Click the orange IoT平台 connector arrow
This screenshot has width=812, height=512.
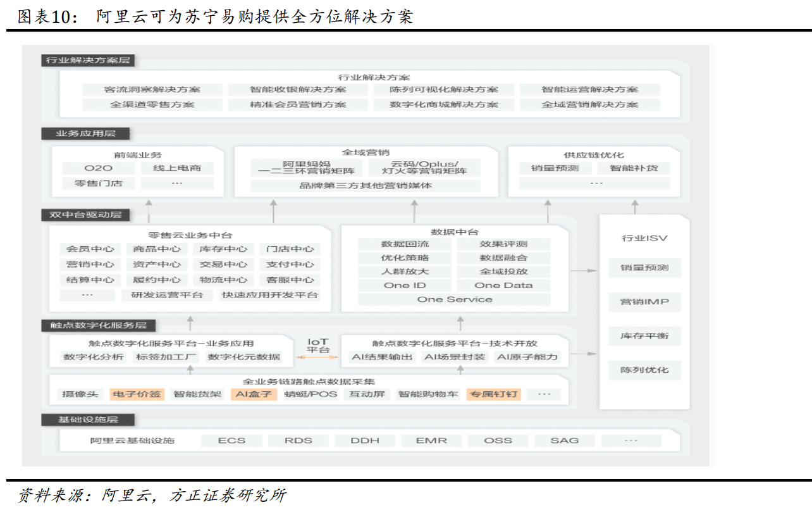coord(318,356)
